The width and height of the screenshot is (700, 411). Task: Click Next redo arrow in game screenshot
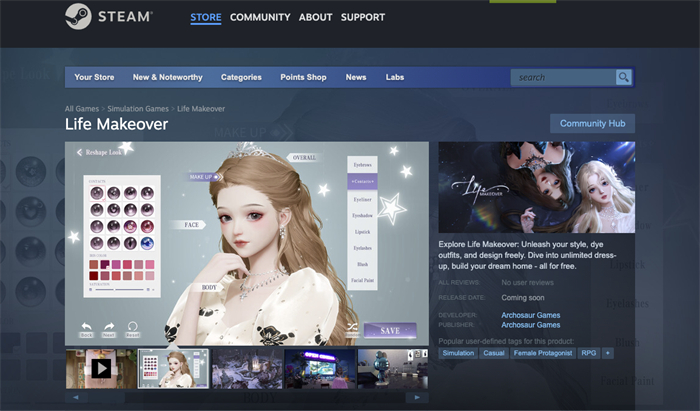coord(109,330)
